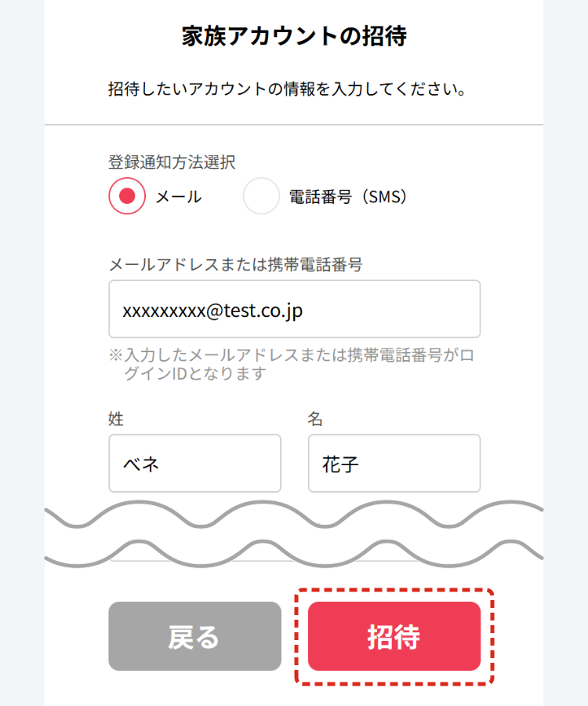Viewport: 588px width, 706px height.
Task: Click the 電話番号（SMS） option label text
Action: tap(349, 197)
